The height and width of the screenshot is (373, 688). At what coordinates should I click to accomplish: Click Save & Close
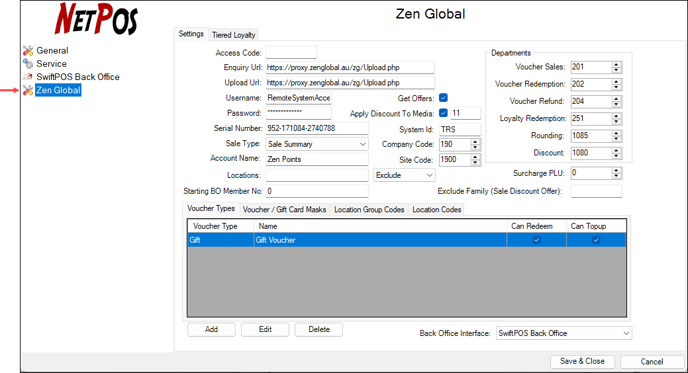pos(582,361)
